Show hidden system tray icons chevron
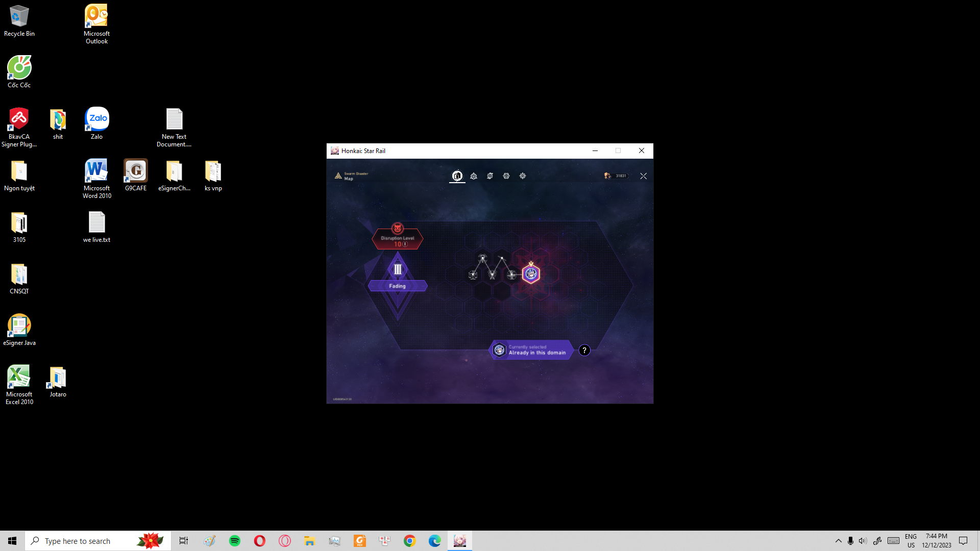This screenshot has width=980, height=551. coord(838,541)
